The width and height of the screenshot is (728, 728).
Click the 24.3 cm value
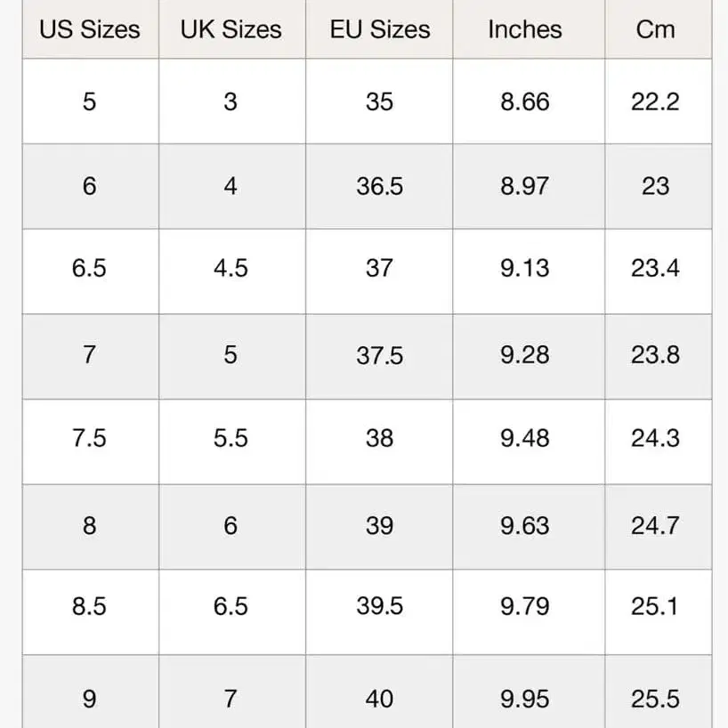click(655, 439)
